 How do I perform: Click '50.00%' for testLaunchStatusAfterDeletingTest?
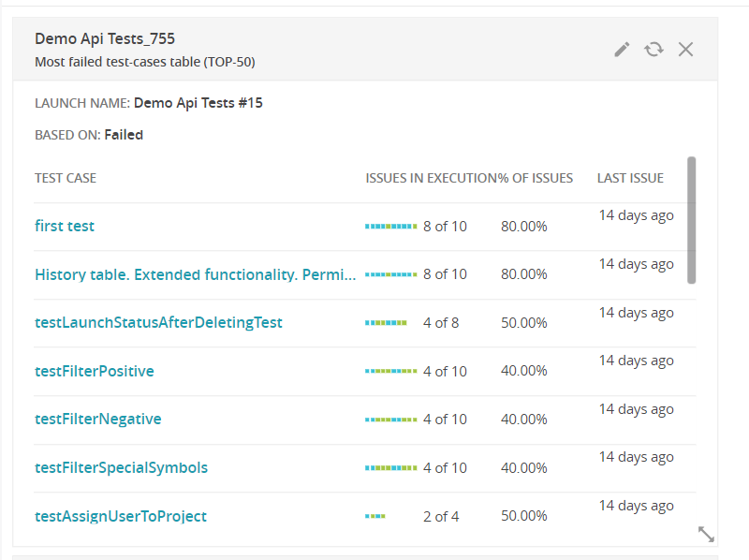tap(523, 323)
